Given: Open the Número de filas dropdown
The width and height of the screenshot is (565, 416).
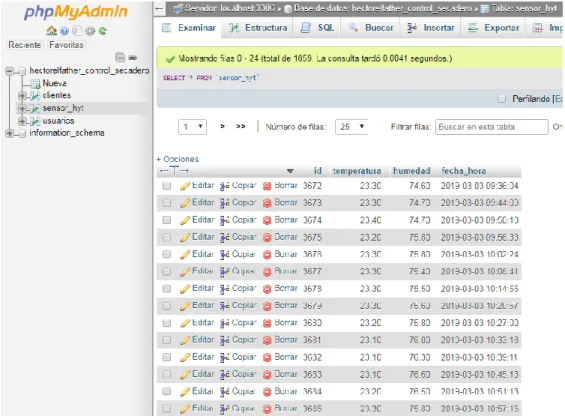Looking at the screenshot, I should tap(352, 127).
